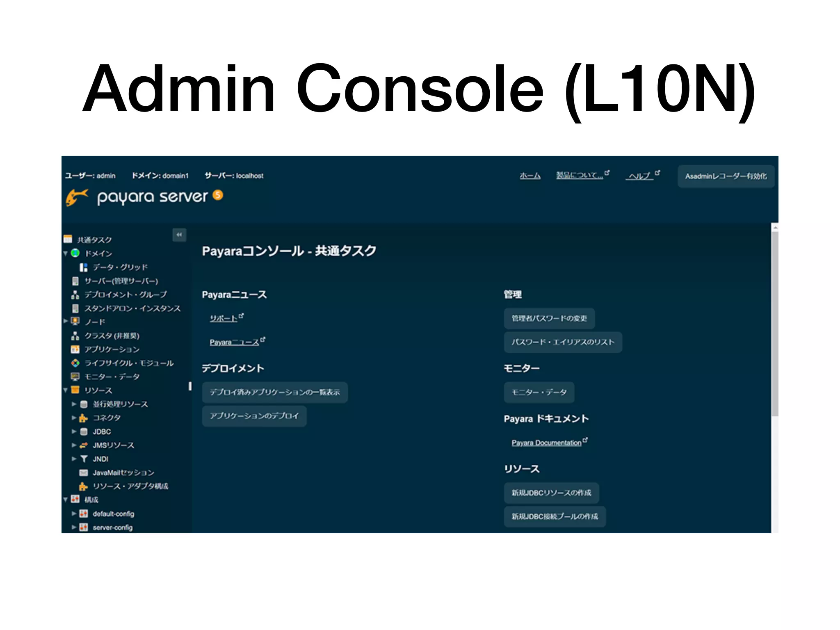Screen dimensions: 840x630
Task: Click the 共通タスク icon in sidebar
Action: coord(68,239)
